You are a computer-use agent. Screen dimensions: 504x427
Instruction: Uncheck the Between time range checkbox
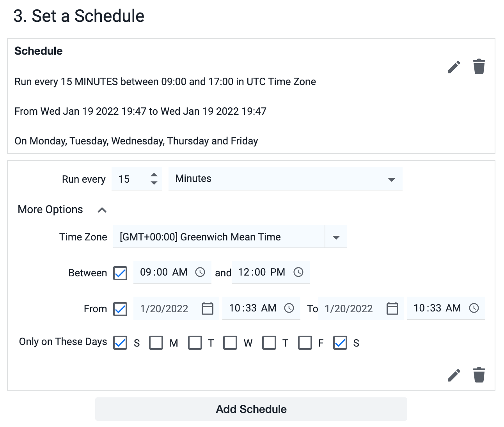tap(120, 273)
